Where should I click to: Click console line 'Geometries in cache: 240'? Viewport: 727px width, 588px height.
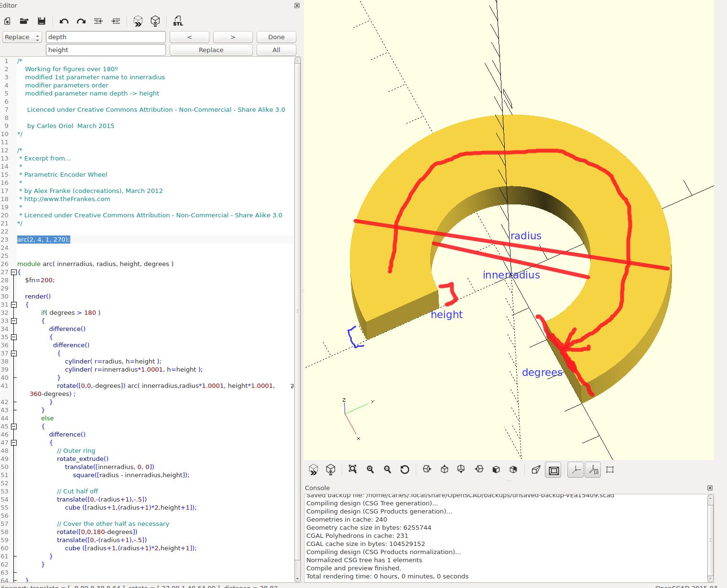tap(347, 519)
